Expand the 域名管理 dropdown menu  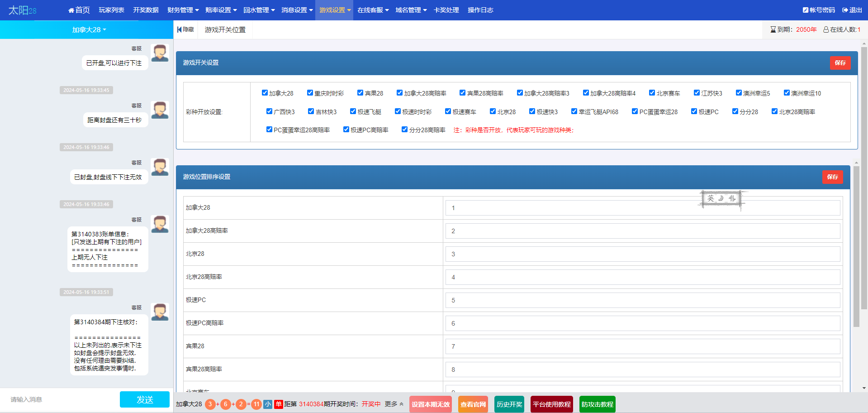pyautogui.click(x=411, y=10)
